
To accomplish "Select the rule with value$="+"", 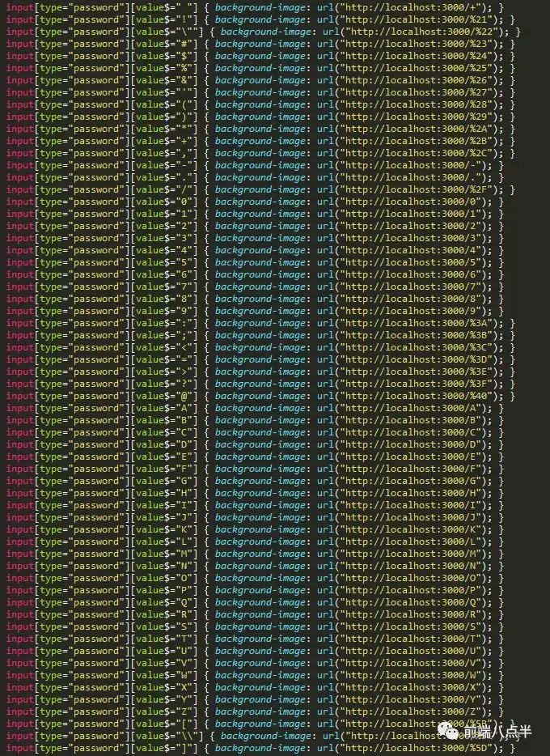I will pos(260,141).
